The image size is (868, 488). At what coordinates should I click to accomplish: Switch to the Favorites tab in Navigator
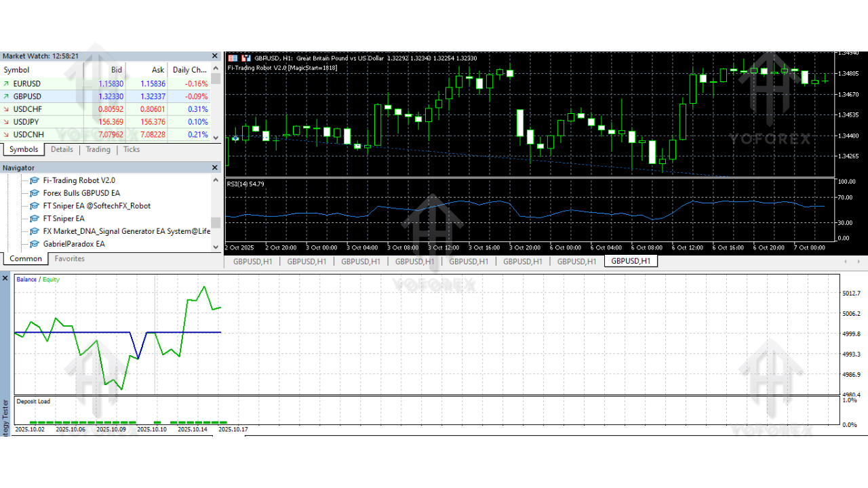coord(69,258)
